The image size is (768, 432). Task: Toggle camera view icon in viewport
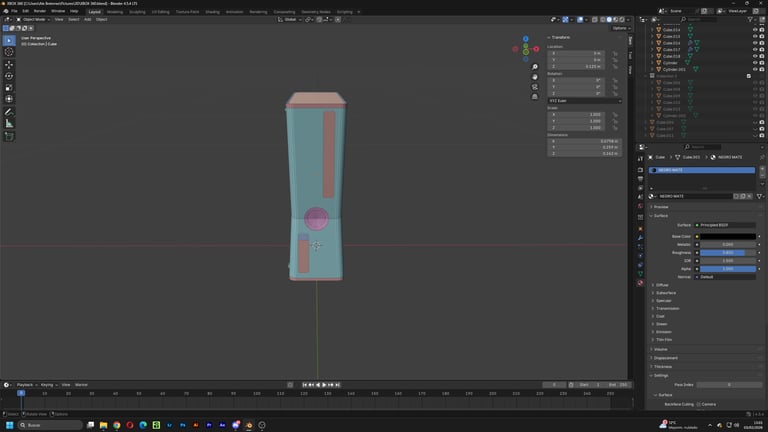[534, 87]
